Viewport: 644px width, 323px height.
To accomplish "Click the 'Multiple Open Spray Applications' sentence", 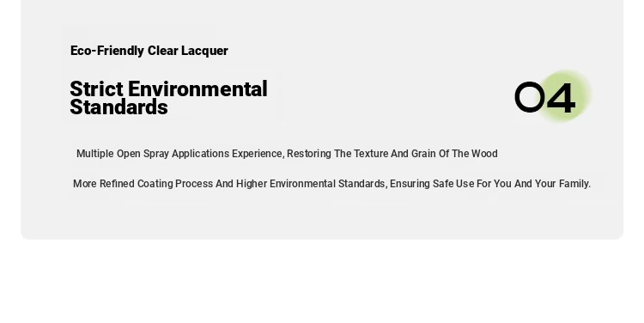I will 287,154.
